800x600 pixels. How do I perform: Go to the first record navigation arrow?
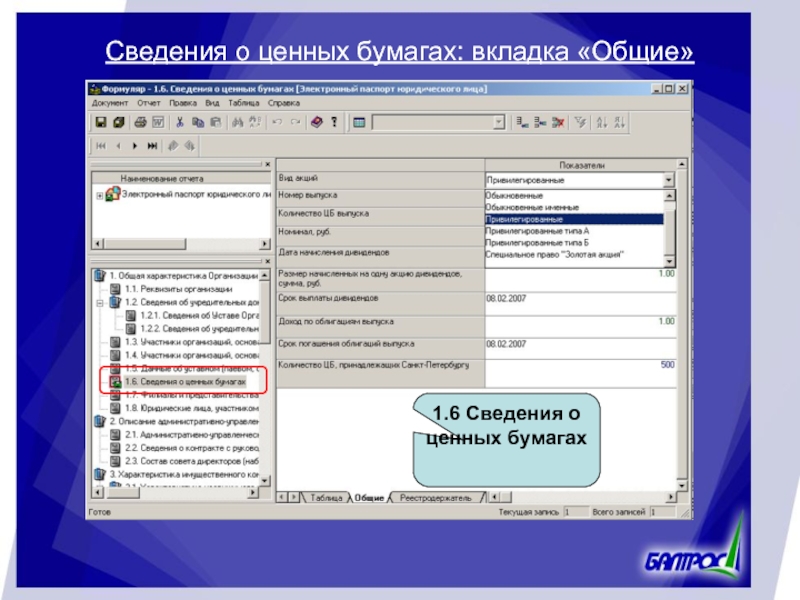click(101, 145)
